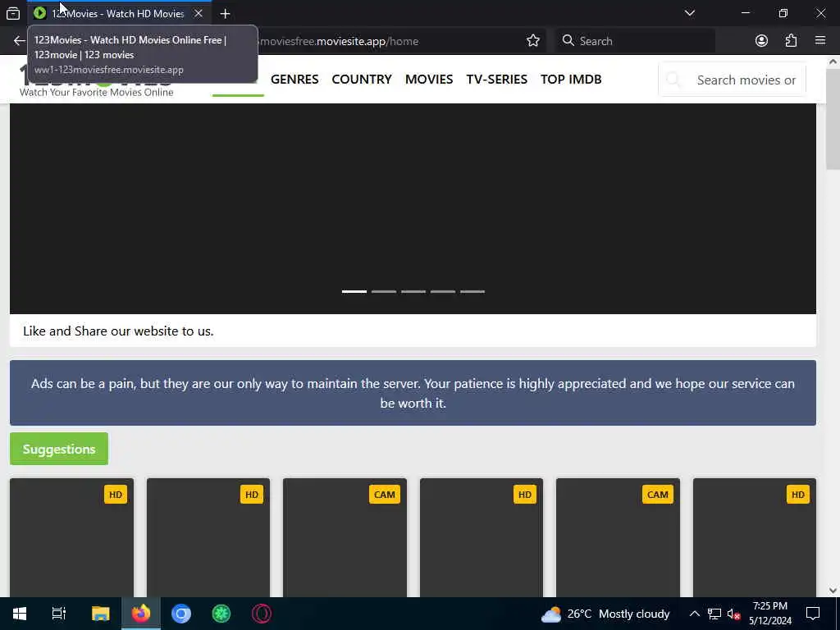This screenshot has height=630, width=840.
Task: Open Task View on the taskbar
Action: click(58, 614)
